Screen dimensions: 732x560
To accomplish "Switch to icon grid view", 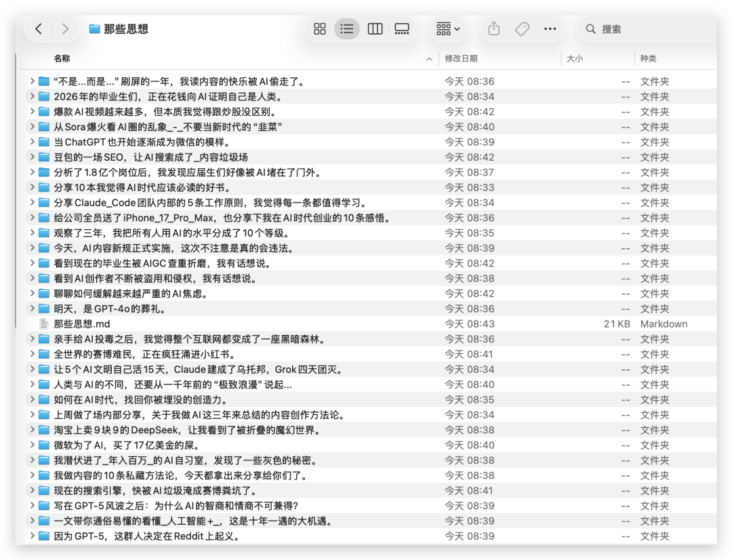I will coord(320,29).
